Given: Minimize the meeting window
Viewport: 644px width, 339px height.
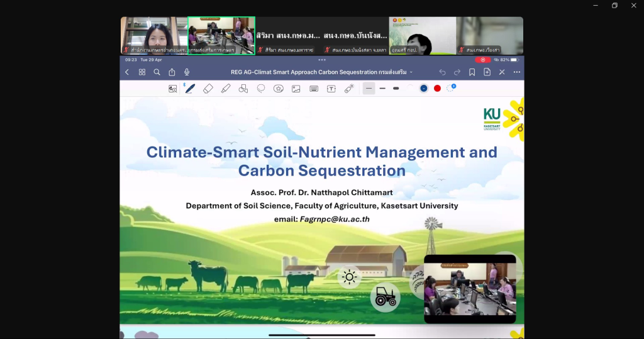Looking at the screenshot, I should pos(596,5).
